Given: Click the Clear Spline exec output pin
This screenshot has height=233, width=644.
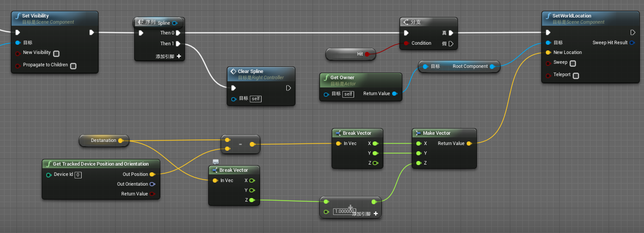Looking at the screenshot, I should (288, 88).
